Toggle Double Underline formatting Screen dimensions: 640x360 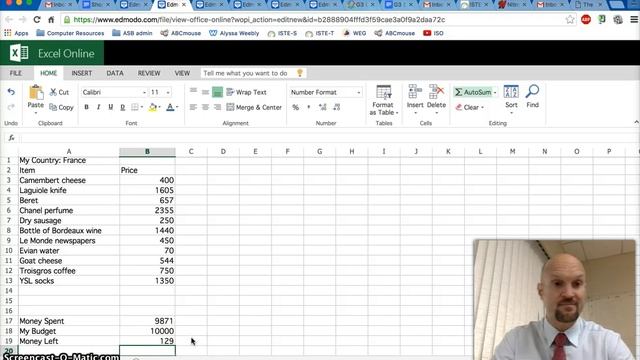(x=122, y=107)
